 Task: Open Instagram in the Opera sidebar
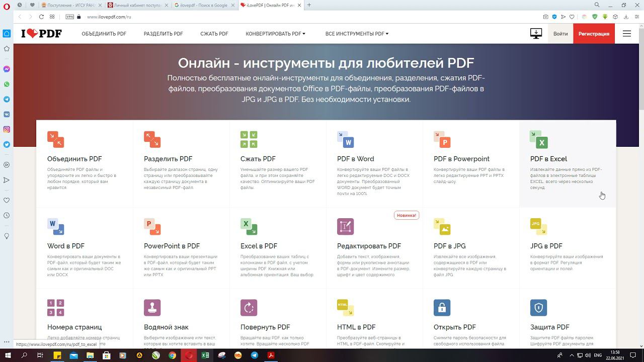[x=7, y=129]
